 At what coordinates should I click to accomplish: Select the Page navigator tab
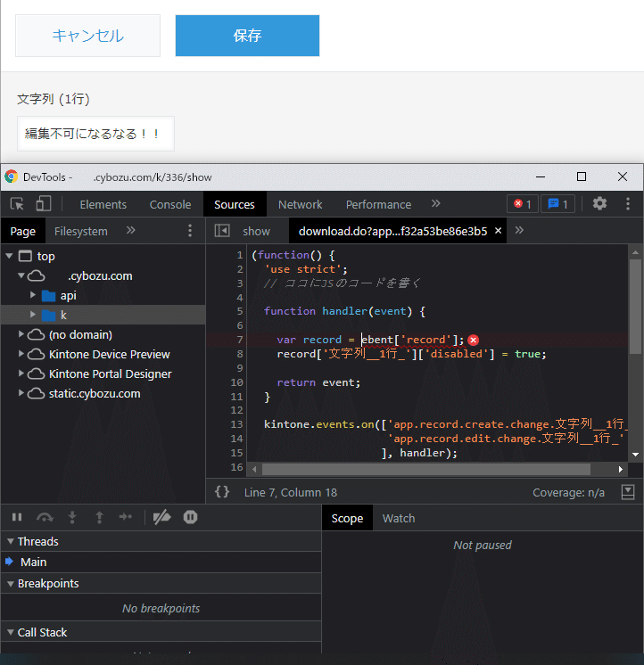tap(23, 231)
